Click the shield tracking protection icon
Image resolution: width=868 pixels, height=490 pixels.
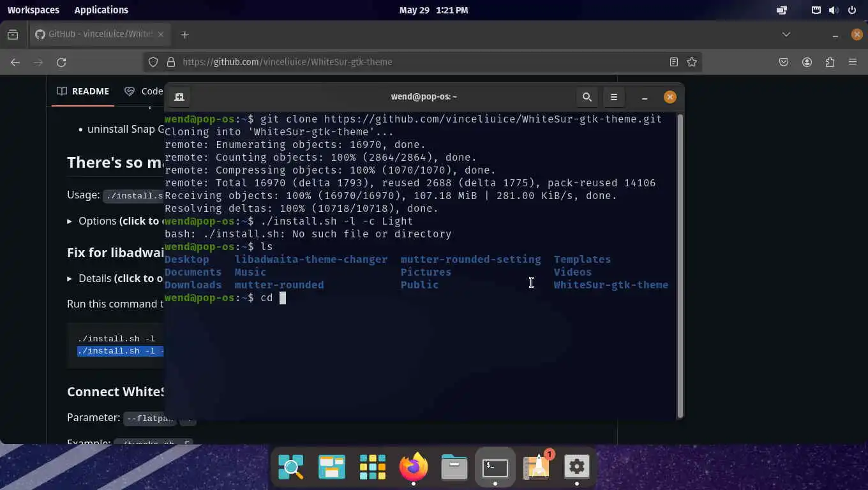153,62
